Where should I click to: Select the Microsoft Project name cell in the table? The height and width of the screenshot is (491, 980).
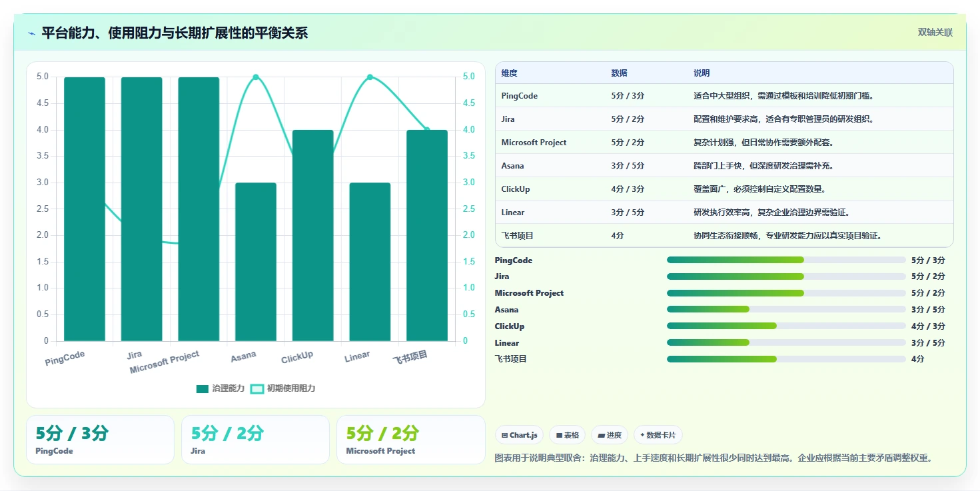click(x=534, y=143)
